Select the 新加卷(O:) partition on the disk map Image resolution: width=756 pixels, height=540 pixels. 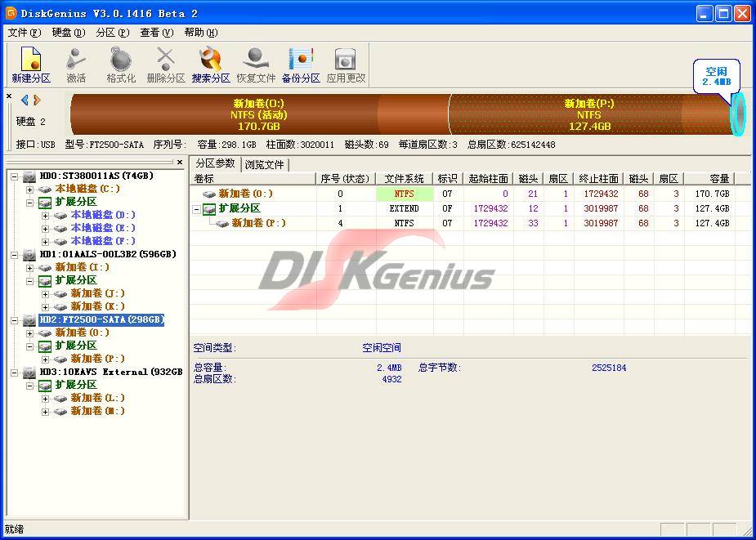[x=259, y=114]
